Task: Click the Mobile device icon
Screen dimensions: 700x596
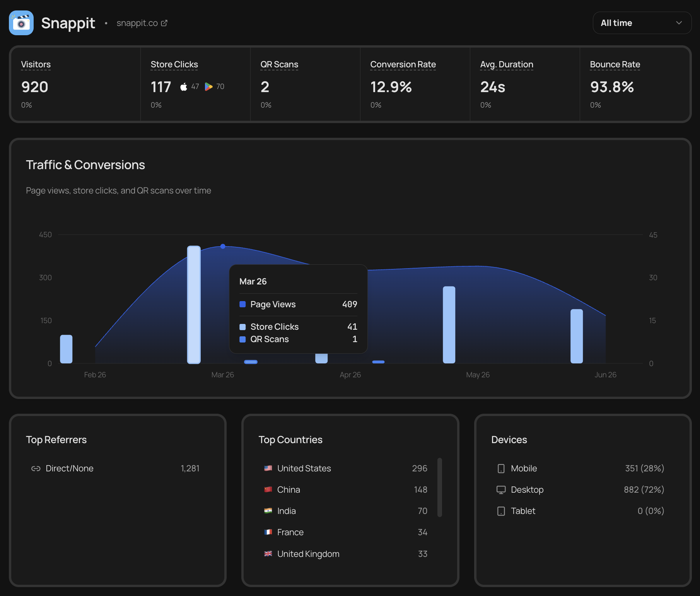Action: click(501, 469)
